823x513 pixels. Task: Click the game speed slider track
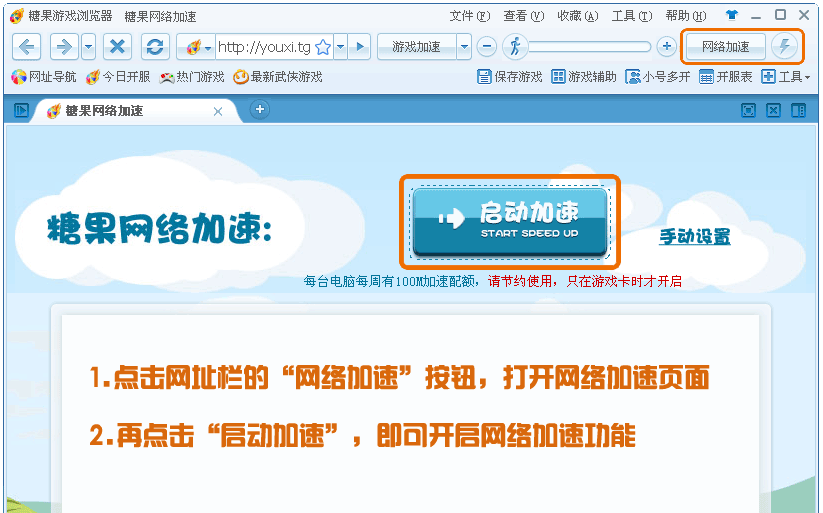coord(590,47)
